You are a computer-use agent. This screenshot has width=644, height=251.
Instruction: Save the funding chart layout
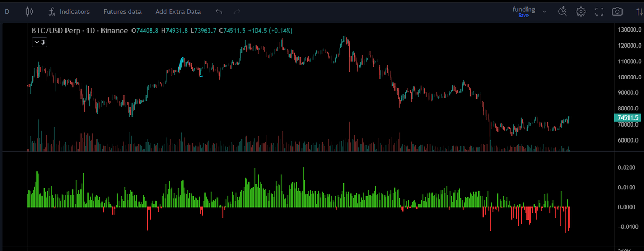pos(524,16)
